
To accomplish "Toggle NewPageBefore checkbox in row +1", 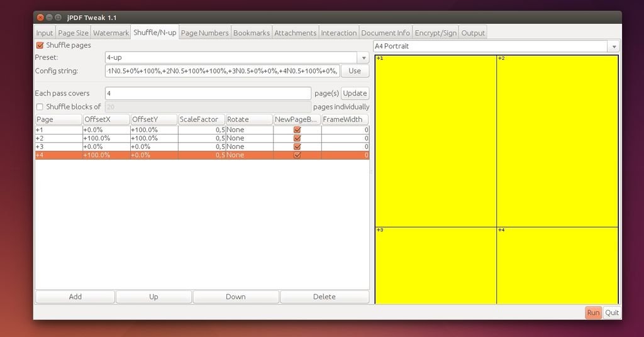I will (x=297, y=130).
